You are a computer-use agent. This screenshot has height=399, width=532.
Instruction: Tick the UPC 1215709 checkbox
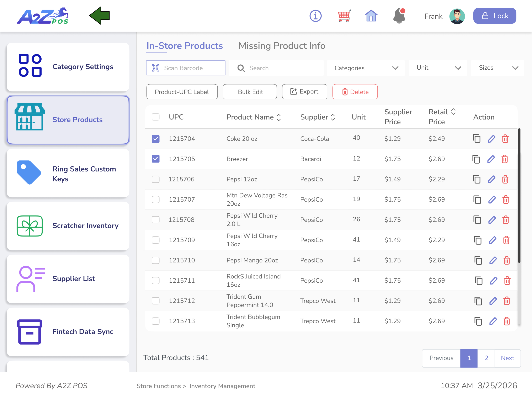click(x=156, y=240)
